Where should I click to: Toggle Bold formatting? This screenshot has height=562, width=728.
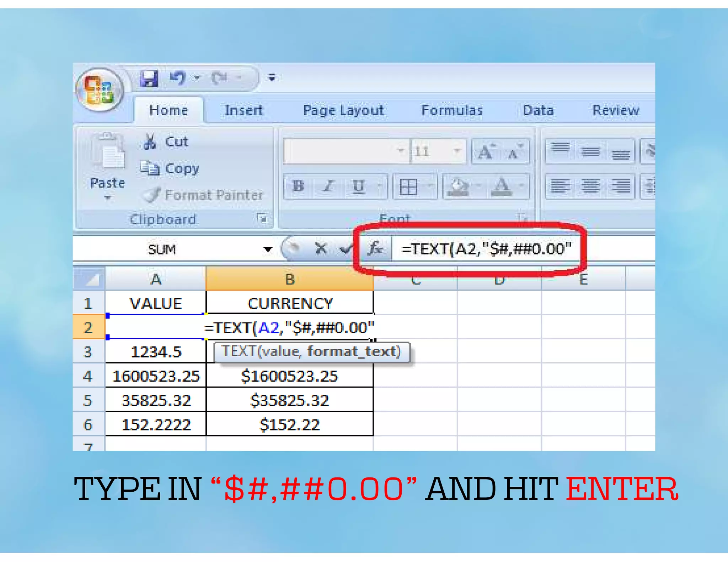tap(298, 186)
